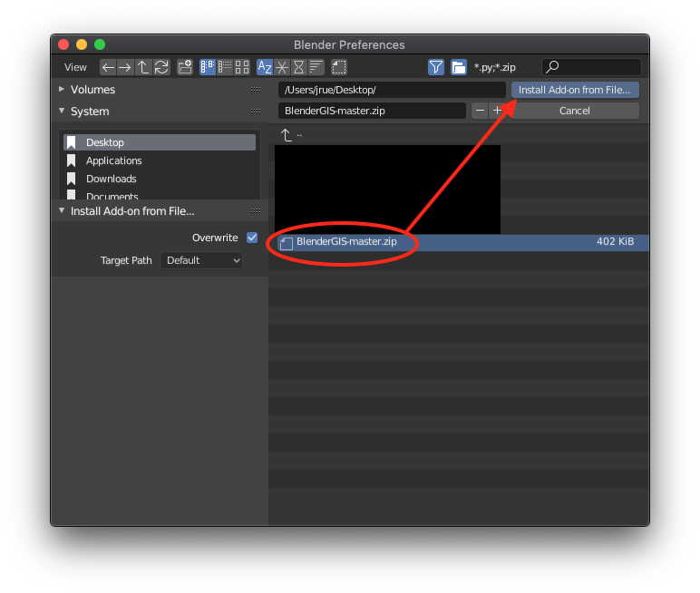Click the Downloads bookmark flag icon

[x=72, y=179]
